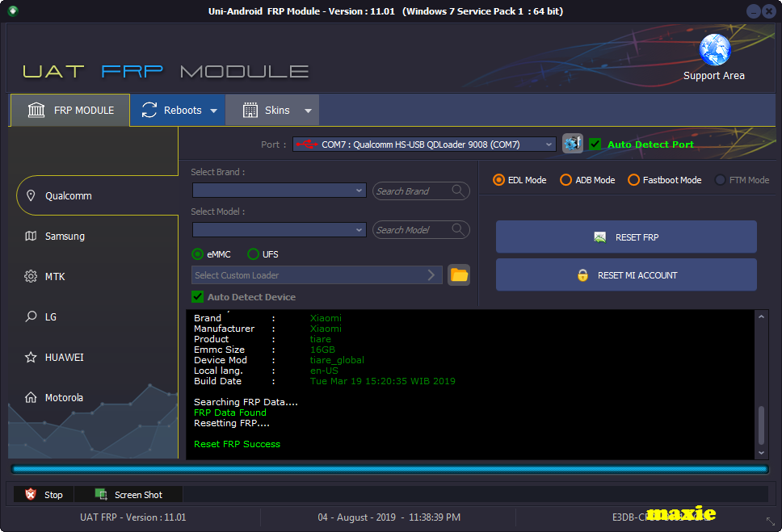Open the Skins menu
The height and width of the screenshot is (532, 782).
(272, 110)
